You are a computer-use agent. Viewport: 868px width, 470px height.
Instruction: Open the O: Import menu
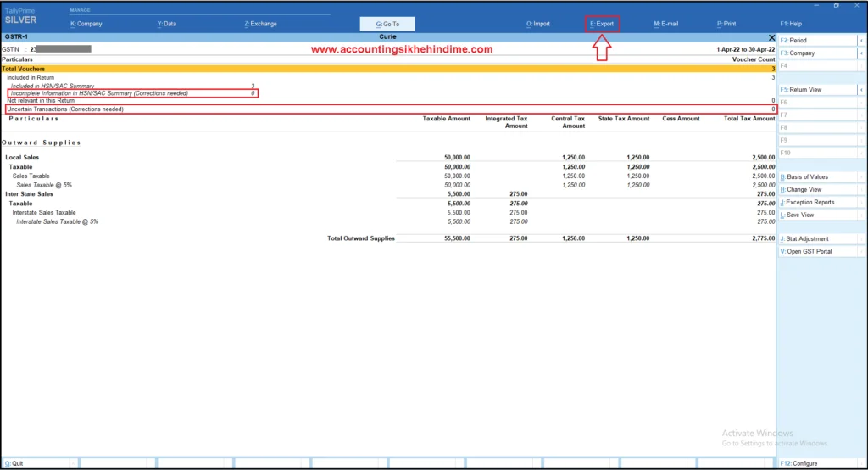538,24
